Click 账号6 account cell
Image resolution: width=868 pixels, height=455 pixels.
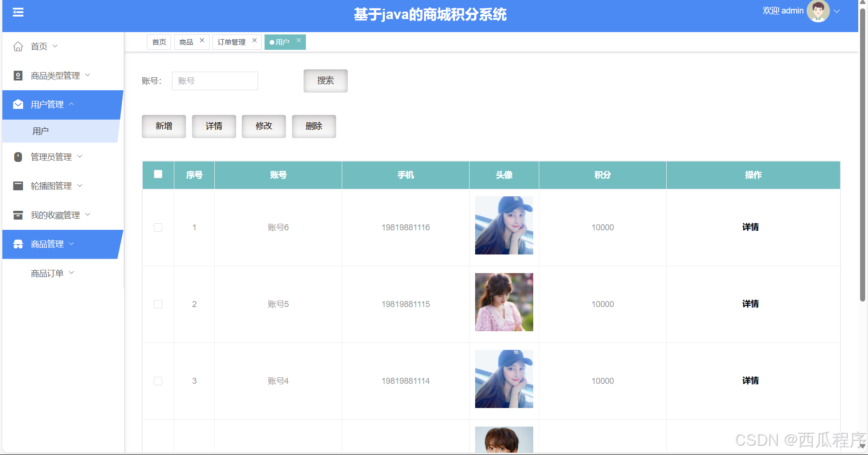278,227
